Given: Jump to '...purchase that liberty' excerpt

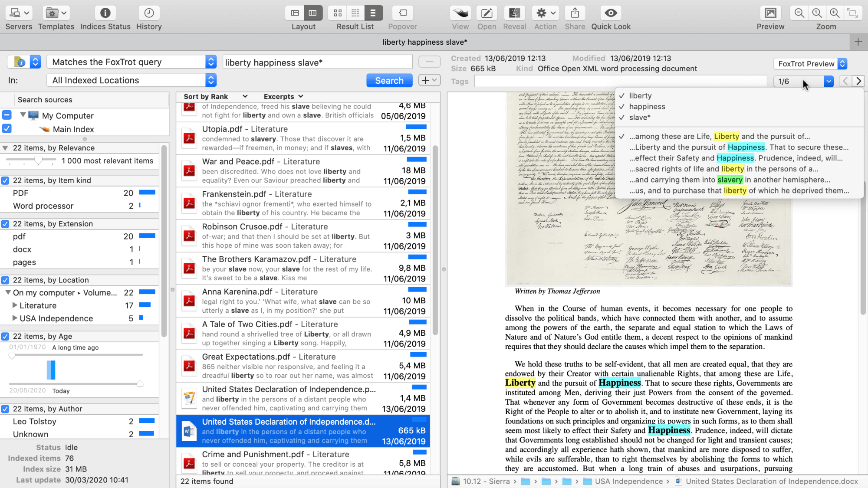Looking at the screenshot, I should (739, 190).
